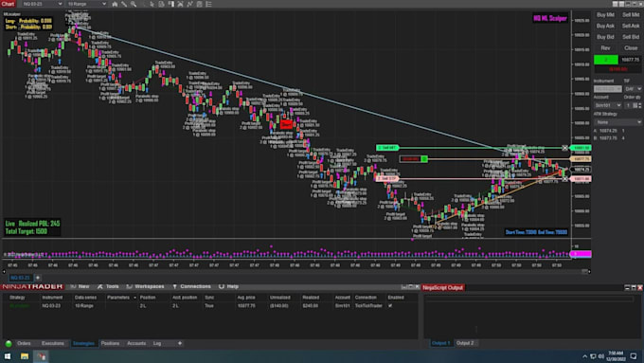Click the chart horizontal scrollbar left arrow
This screenshot has height=363, width=644.
[x=4, y=271]
